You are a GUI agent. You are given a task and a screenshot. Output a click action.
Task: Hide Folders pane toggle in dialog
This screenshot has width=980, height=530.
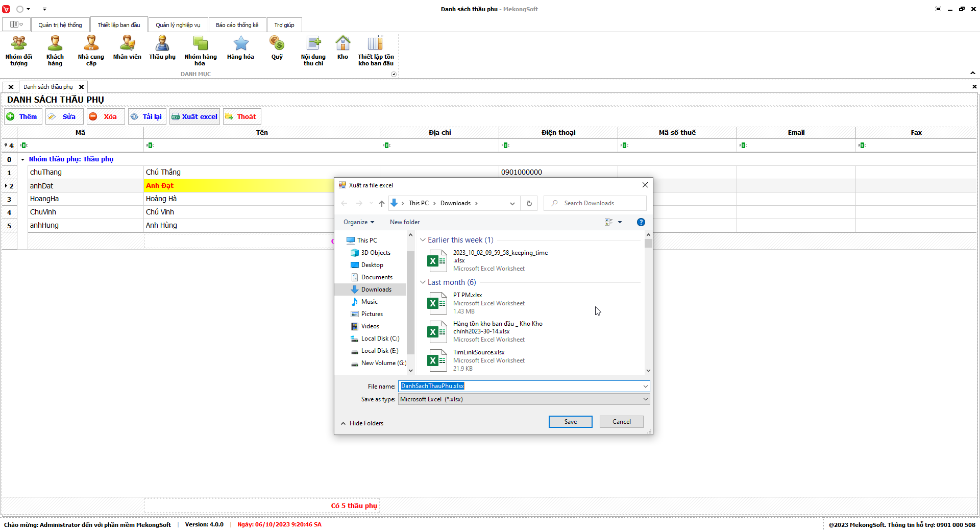[x=362, y=423]
